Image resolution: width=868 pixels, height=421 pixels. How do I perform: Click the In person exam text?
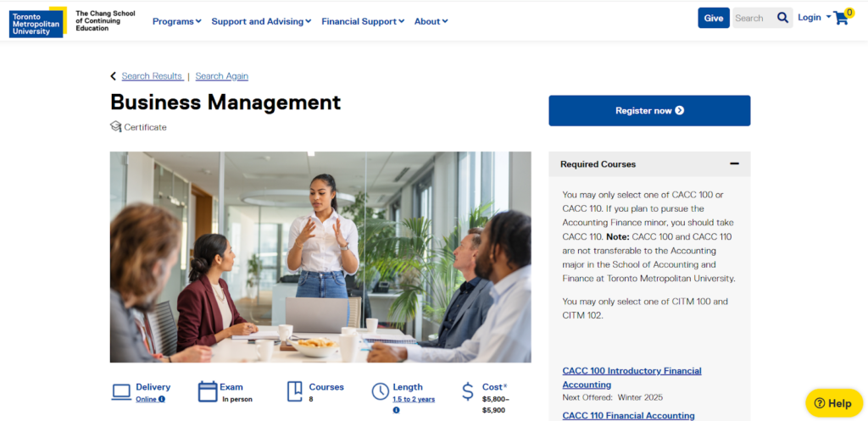point(237,400)
